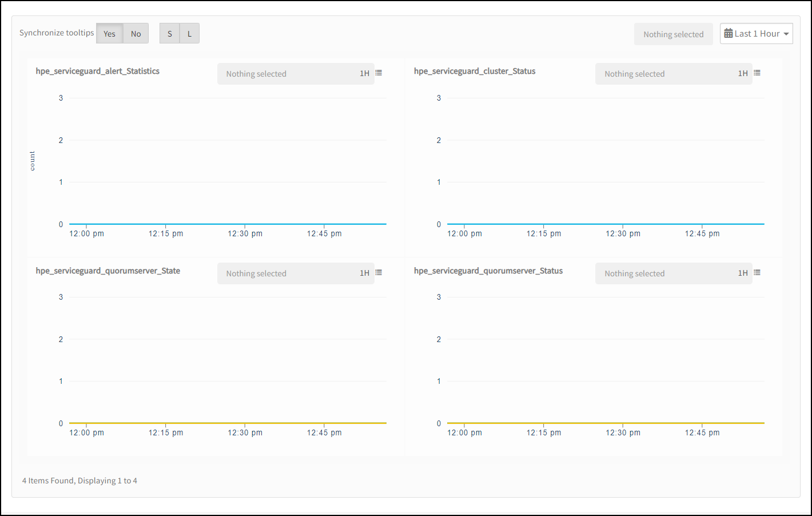This screenshot has height=516, width=812.
Task: Click 1H range on quorumserver_State chart
Action: [x=364, y=273]
